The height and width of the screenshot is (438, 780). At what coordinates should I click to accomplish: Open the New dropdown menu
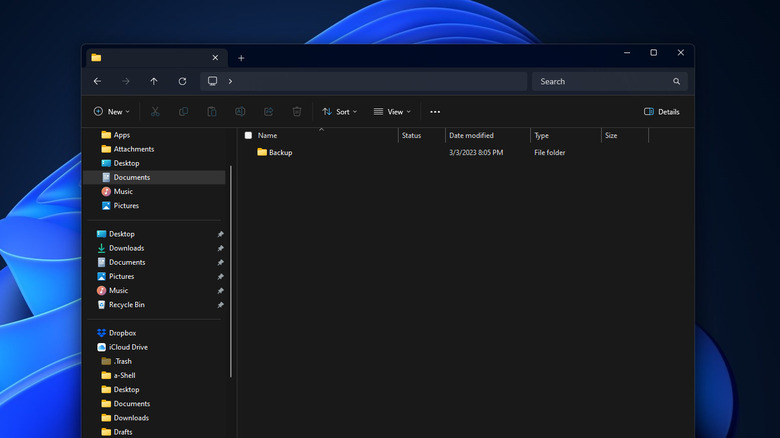[x=112, y=112]
